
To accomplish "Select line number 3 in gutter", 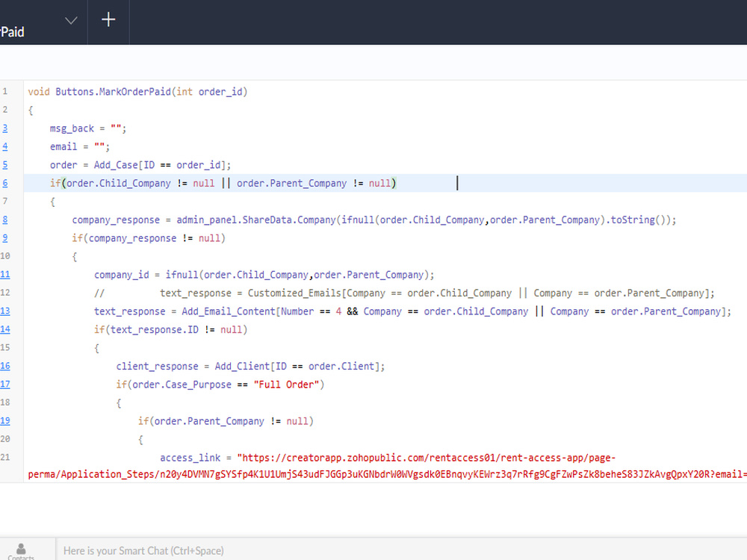I will 4,128.
